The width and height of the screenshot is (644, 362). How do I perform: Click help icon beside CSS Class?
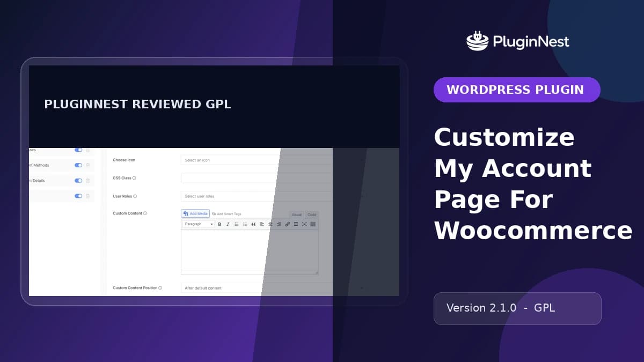click(134, 178)
